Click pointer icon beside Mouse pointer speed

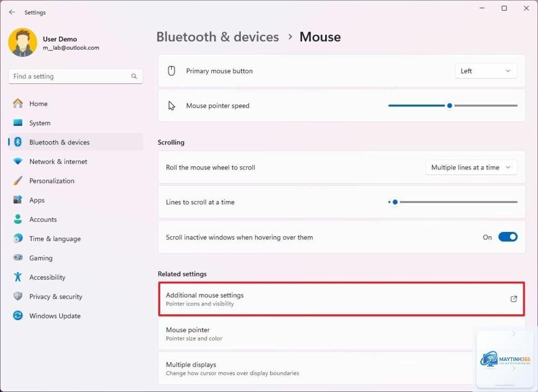click(172, 105)
